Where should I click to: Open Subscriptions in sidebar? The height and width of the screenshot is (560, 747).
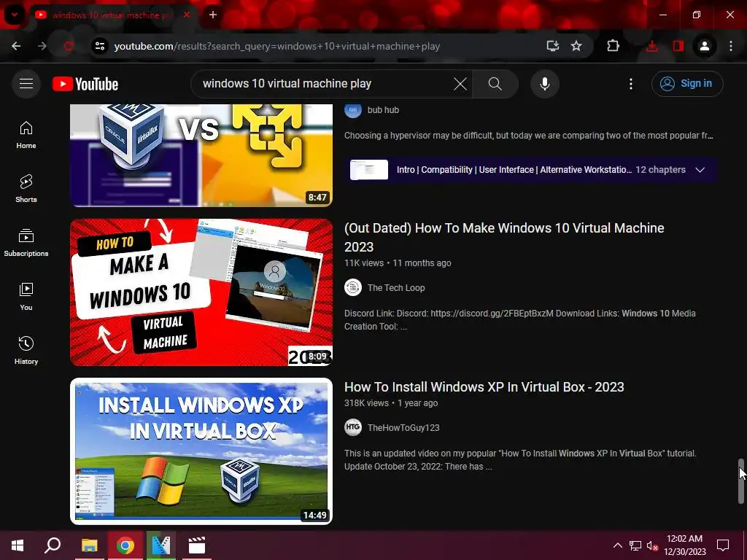(26, 243)
